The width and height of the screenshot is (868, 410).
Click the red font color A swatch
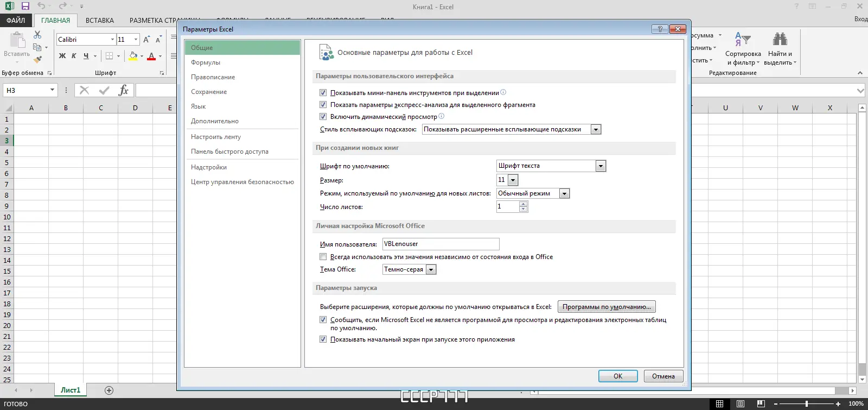151,56
